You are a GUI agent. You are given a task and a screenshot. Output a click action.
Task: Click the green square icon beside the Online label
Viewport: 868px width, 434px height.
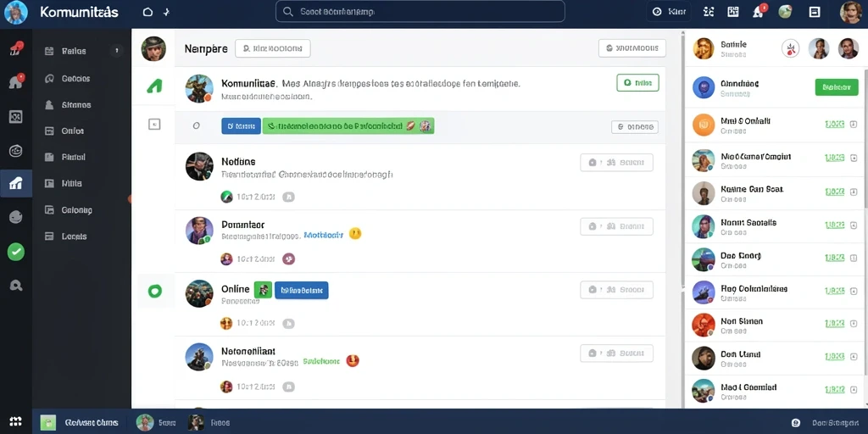(263, 290)
